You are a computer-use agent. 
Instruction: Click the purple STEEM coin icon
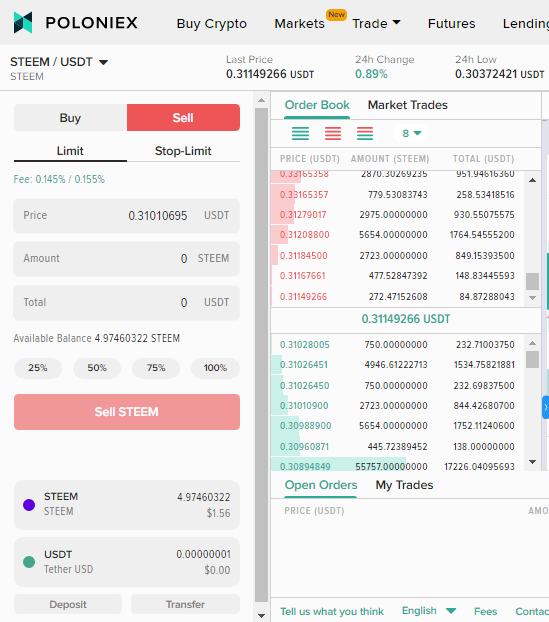pyautogui.click(x=29, y=505)
